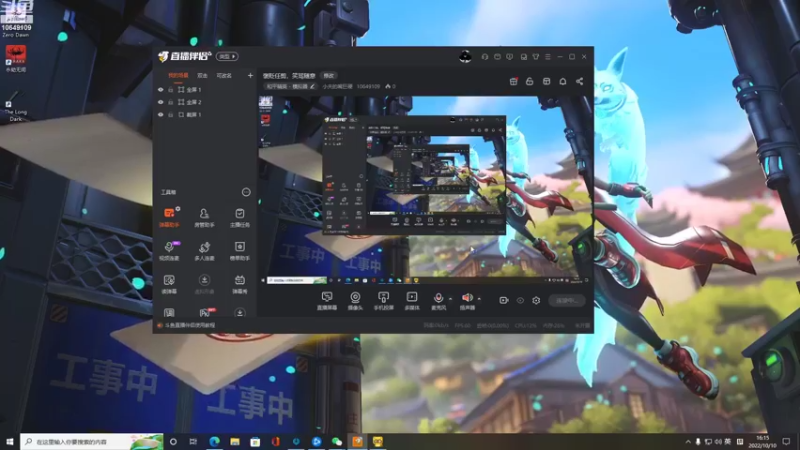The width and height of the screenshot is (800, 450).
Task: Click the live preview canvas
Action: point(425,190)
